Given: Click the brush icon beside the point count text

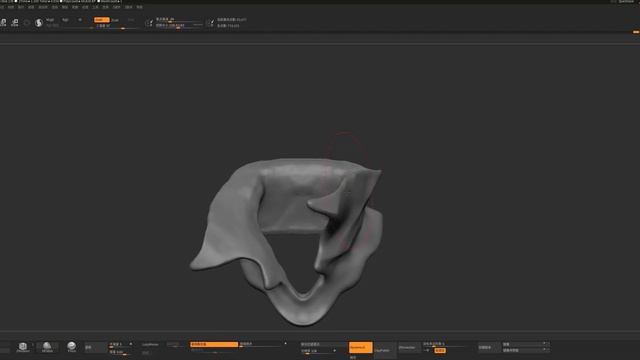Looking at the screenshot, I should [210, 22].
